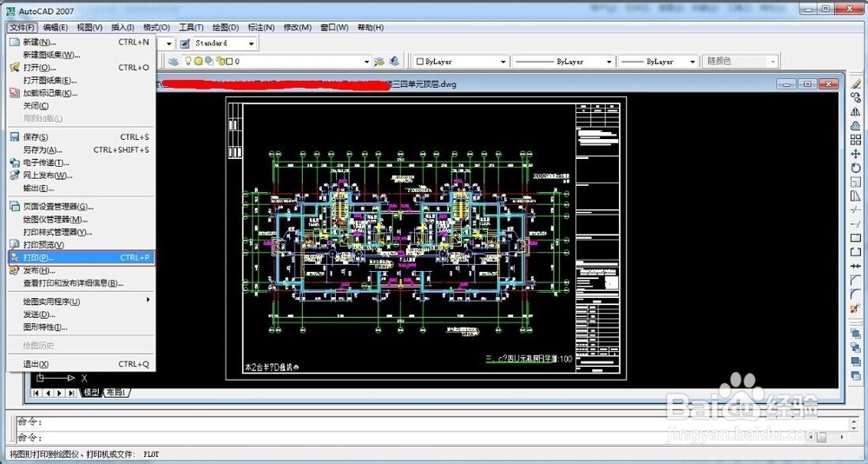Choose 新建(N)... menu entry
Image resolution: width=868 pixels, height=464 pixels.
81,42
